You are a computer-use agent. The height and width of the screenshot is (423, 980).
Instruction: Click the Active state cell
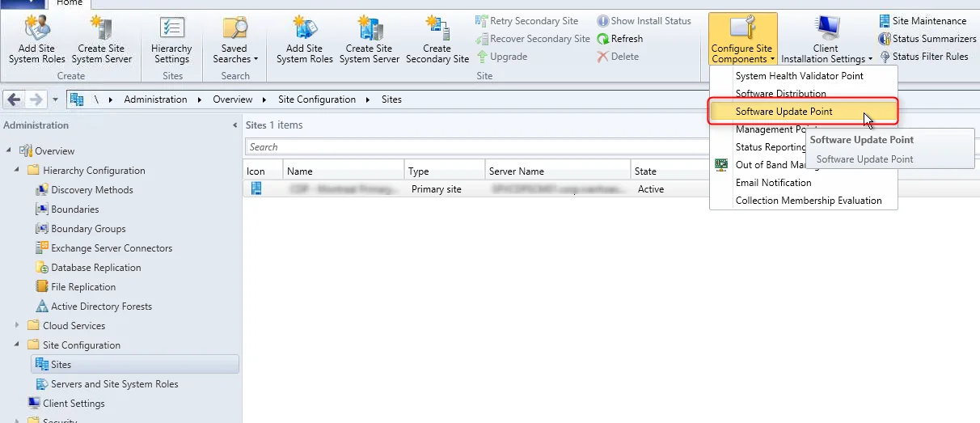651,189
